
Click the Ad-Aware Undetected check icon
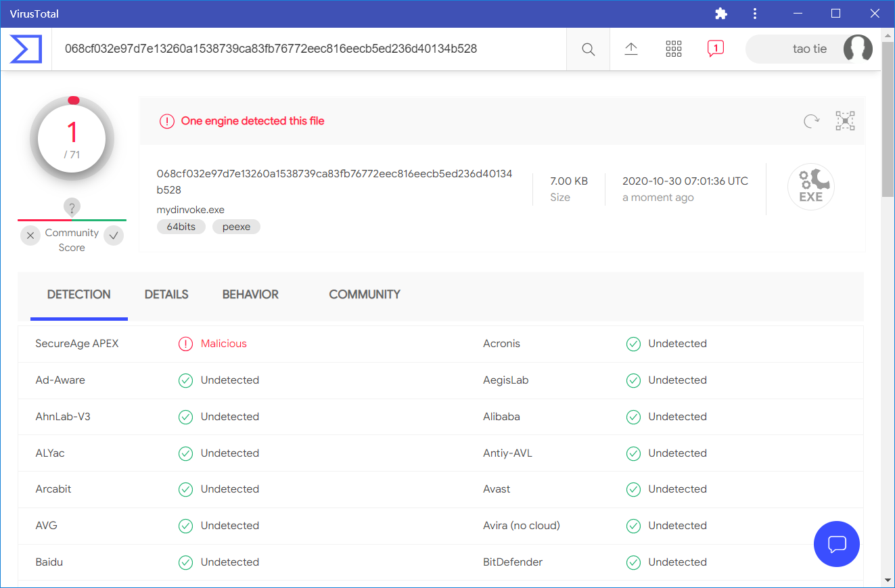pos(185,380)
